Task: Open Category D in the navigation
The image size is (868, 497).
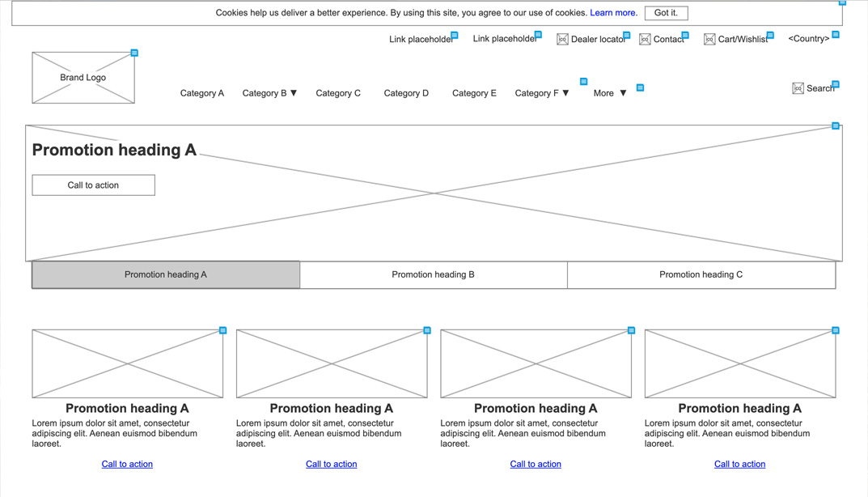Action: (x=406, y=93)
